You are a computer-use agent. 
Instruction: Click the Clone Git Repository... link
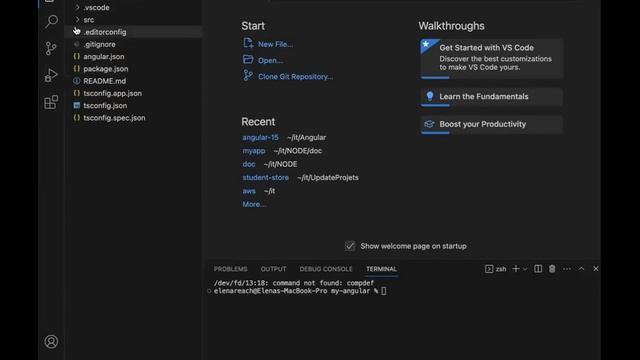click(x=296, y=77)
